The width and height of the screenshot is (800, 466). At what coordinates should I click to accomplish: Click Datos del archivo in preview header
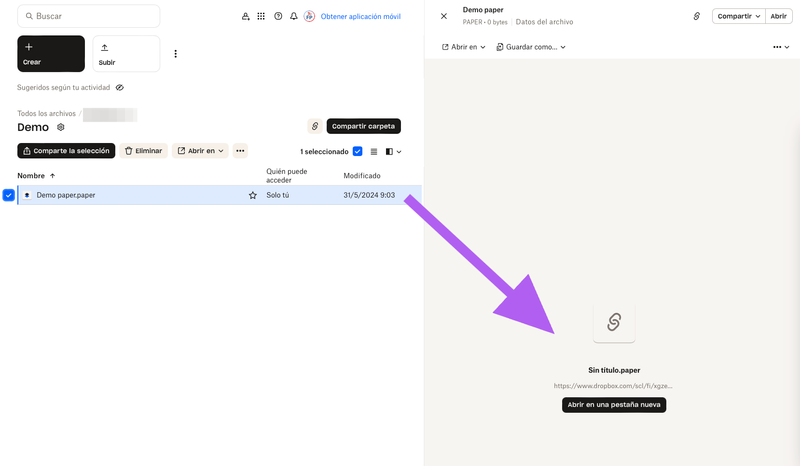pos(544,22)
